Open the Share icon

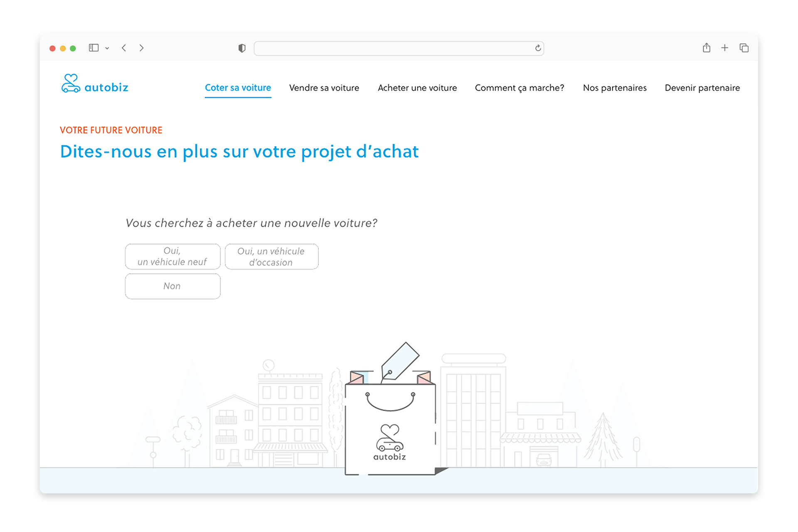click(707, 48)
